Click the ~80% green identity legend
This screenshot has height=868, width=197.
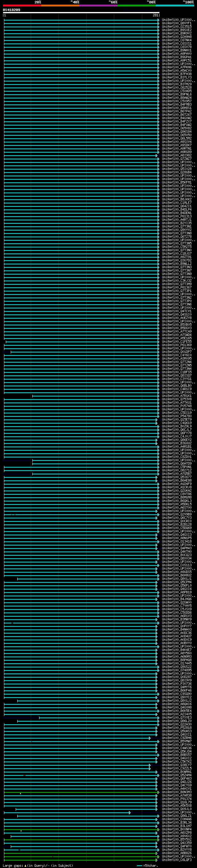coord(151,2)
